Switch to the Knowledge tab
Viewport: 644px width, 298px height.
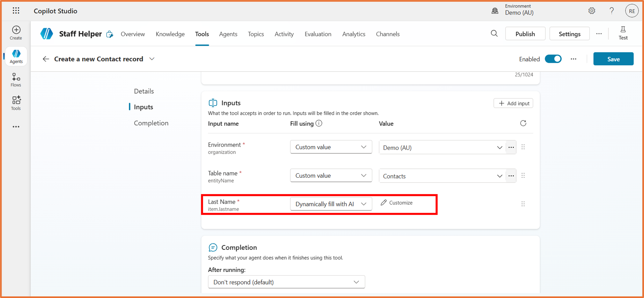pyautogui.click(x=170, y=34)
